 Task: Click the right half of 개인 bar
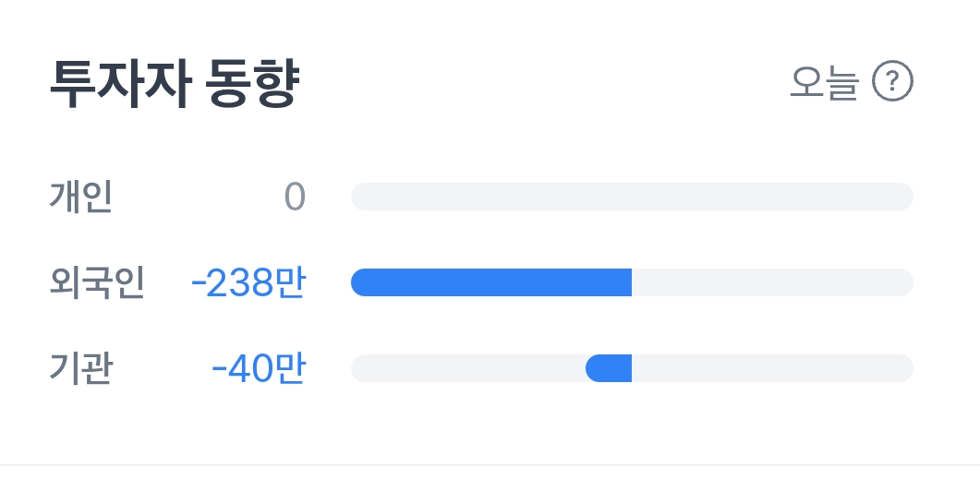click(x=772, y=197)
